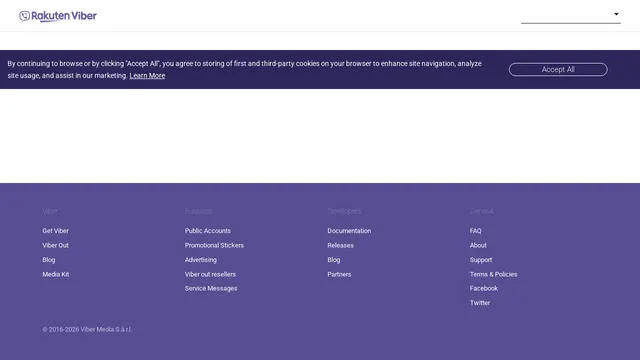Viewport: 640px width, 360px height.
Task: Open Facebook footer link
Action: point(484,288)
